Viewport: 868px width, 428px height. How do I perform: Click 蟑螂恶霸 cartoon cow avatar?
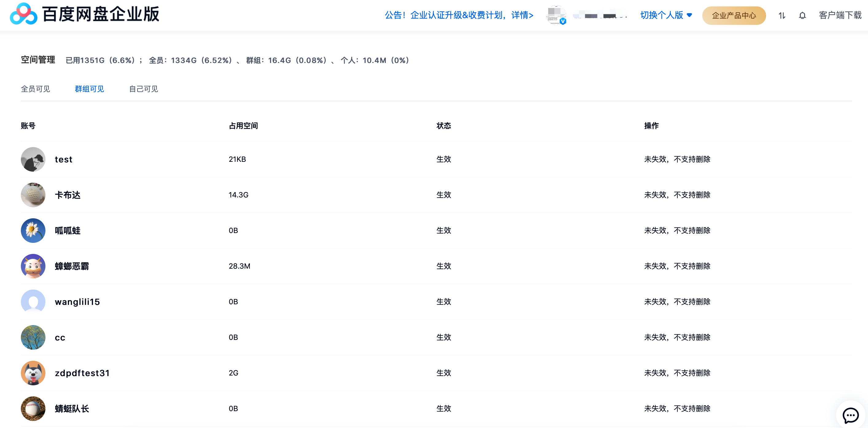[33, 266]
